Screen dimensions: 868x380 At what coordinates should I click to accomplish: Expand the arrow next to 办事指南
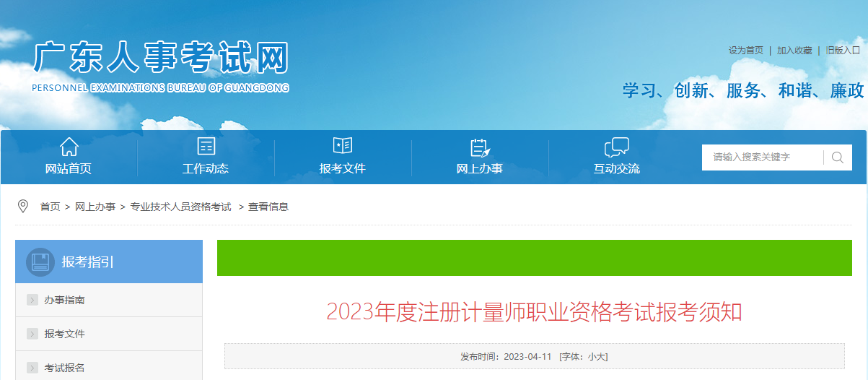click(x=32, y=301)
